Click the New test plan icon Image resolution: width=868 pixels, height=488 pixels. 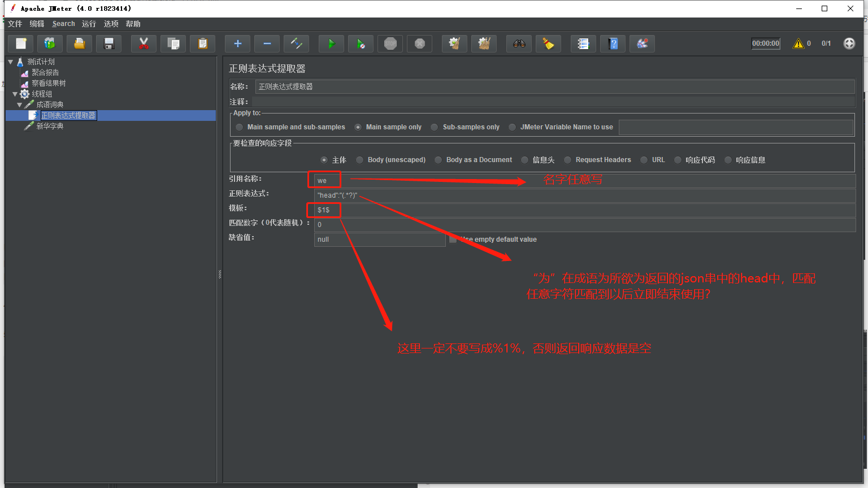(x=21, y=43)
